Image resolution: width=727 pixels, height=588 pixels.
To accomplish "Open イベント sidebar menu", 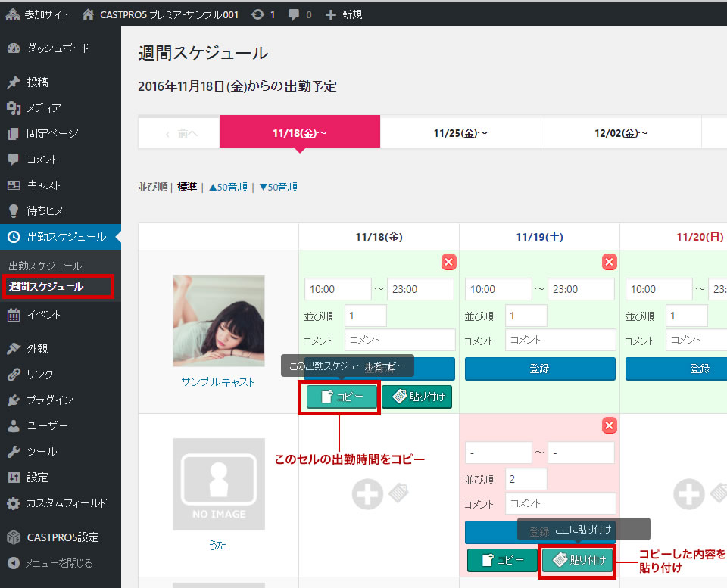I will [61, 315].
